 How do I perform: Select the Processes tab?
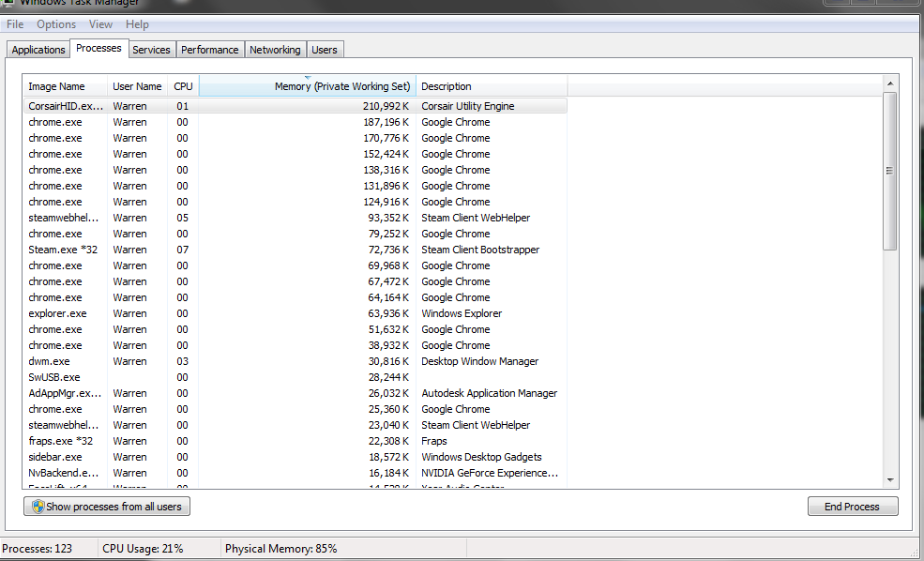click(x=99, y=49)
